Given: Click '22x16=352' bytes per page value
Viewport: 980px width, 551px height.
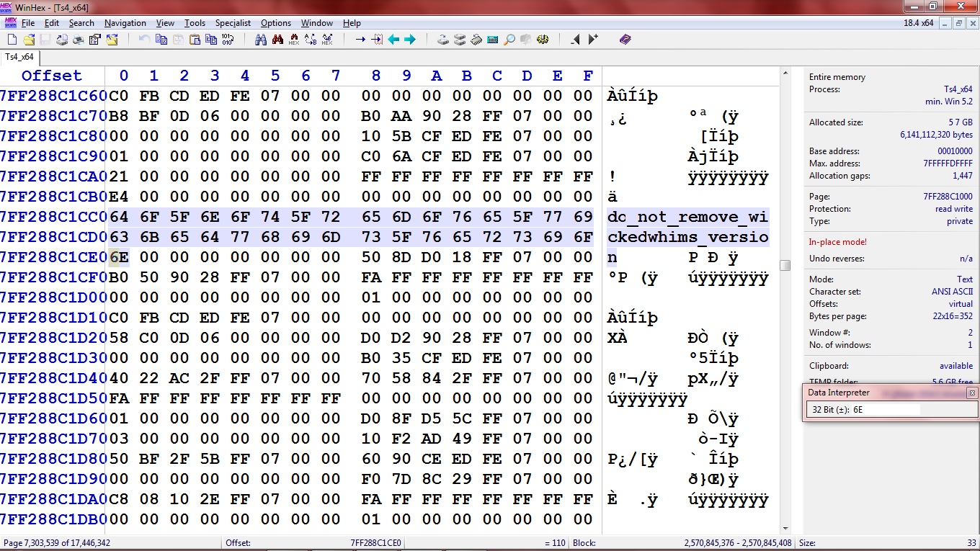Looking at the screenshot, I should [x=953, y=316].
